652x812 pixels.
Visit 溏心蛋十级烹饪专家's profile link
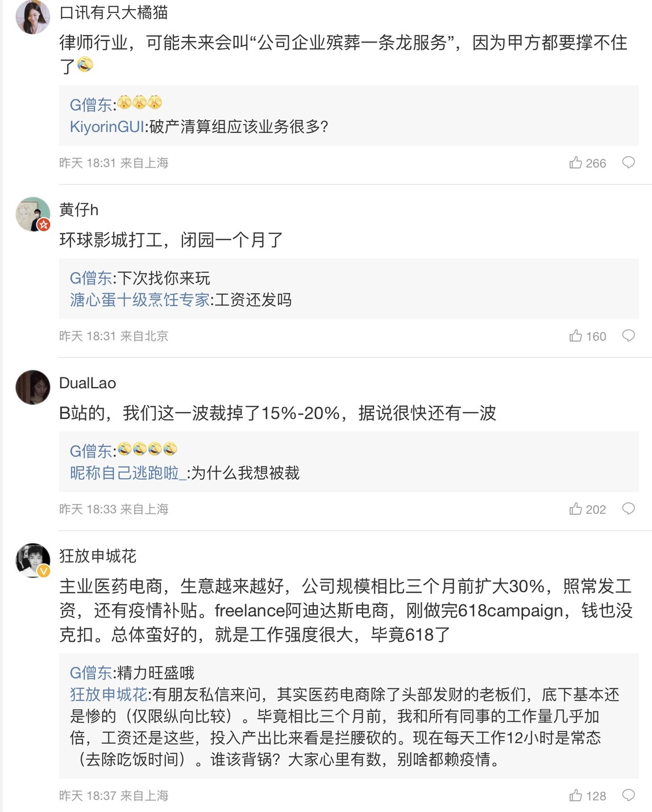(x=140, y=300)
